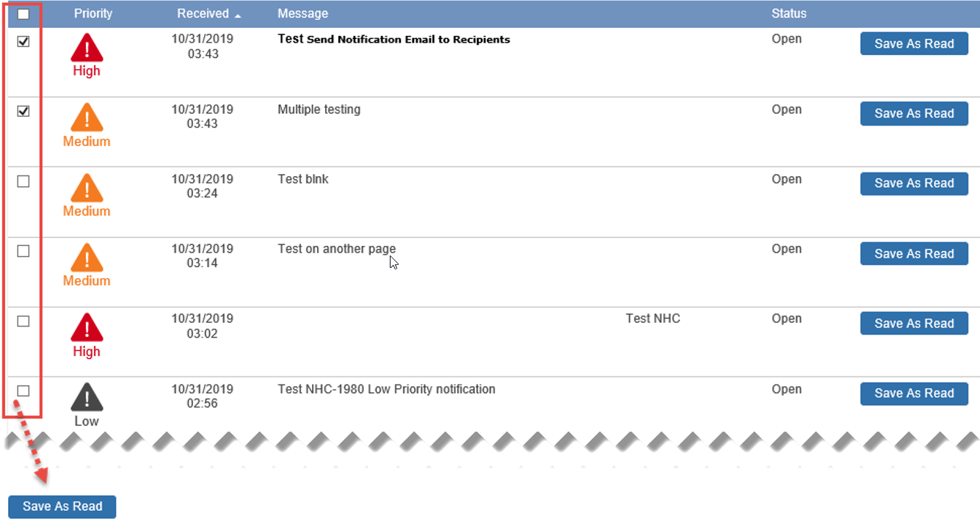
Task: Click Medium priority icon for Test blnk
Action: pyautogui.click(x=87, y=189)
